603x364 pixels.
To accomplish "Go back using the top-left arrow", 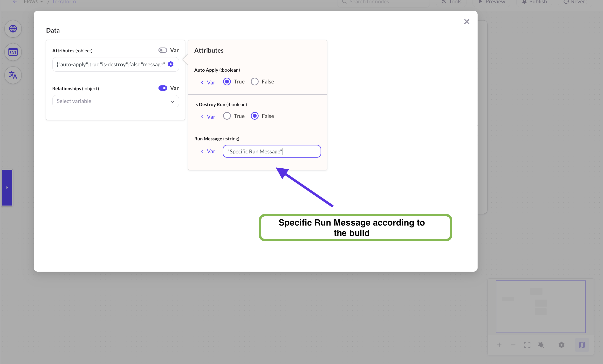I will (x=15, y=2).
